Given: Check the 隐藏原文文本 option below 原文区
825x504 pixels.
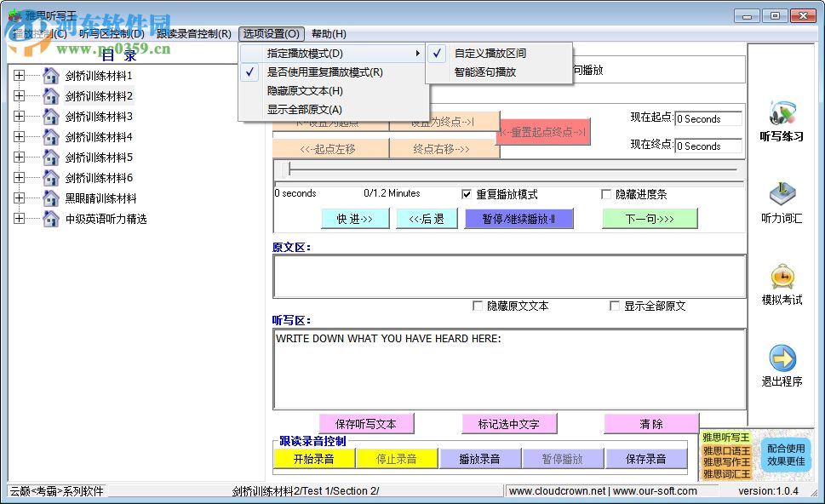Looking at the screenshot, I should coord(478,305).
